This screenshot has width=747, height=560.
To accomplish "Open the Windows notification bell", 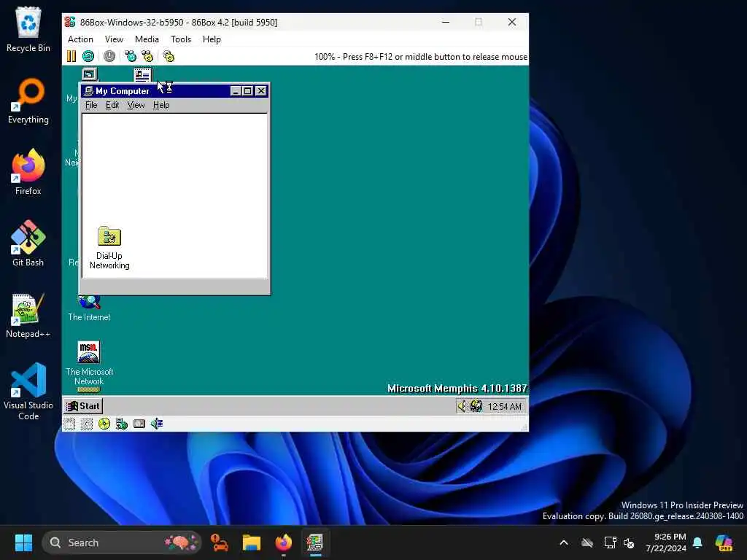I will click(x=697, y=542).
